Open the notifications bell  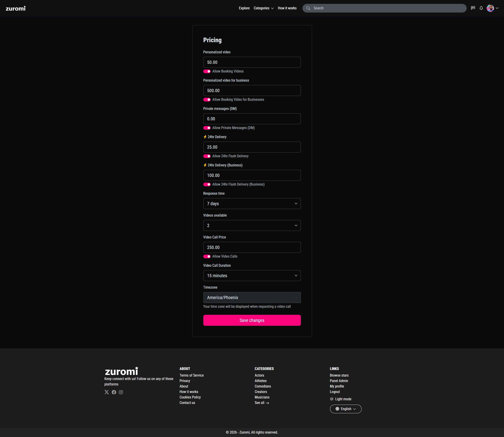click(x=481, y=8)
